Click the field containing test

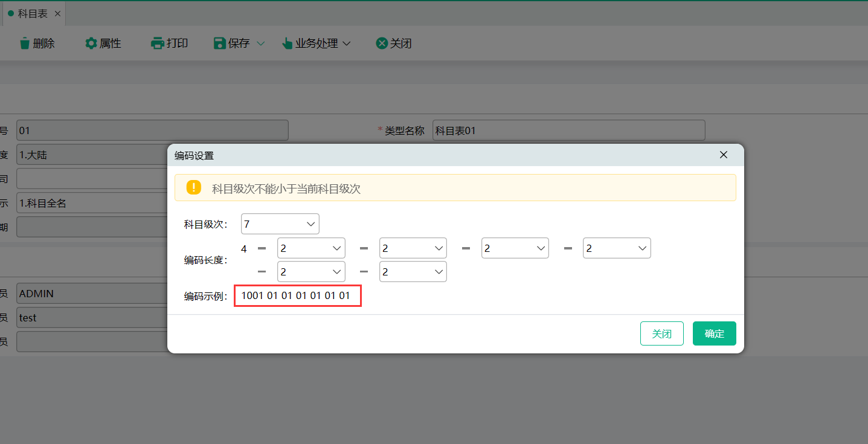(92, 317)
